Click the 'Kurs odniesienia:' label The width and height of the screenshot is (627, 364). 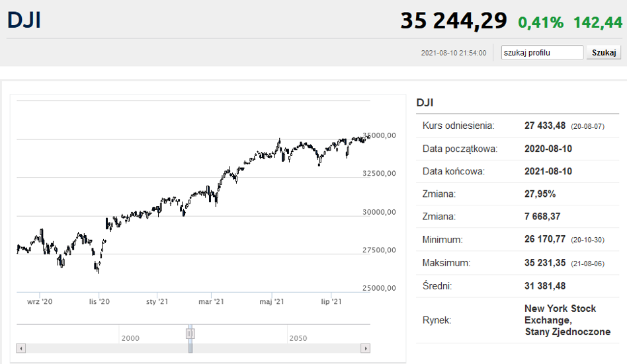point(458,126)
